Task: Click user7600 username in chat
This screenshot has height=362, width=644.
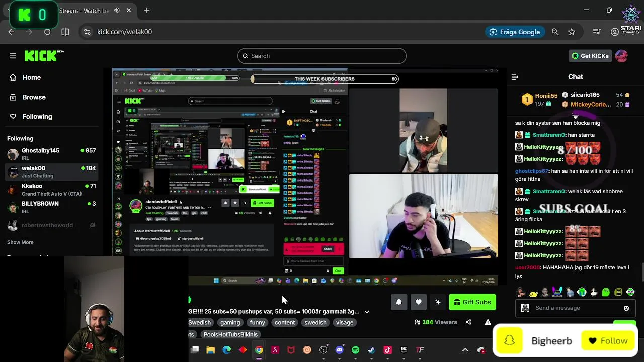Action: (527, 267)
